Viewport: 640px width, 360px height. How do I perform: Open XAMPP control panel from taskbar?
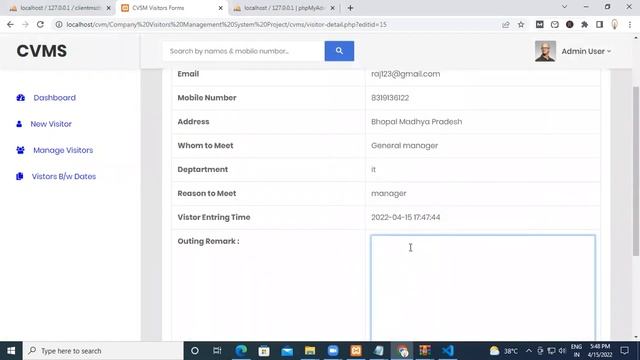coord(356,351)
